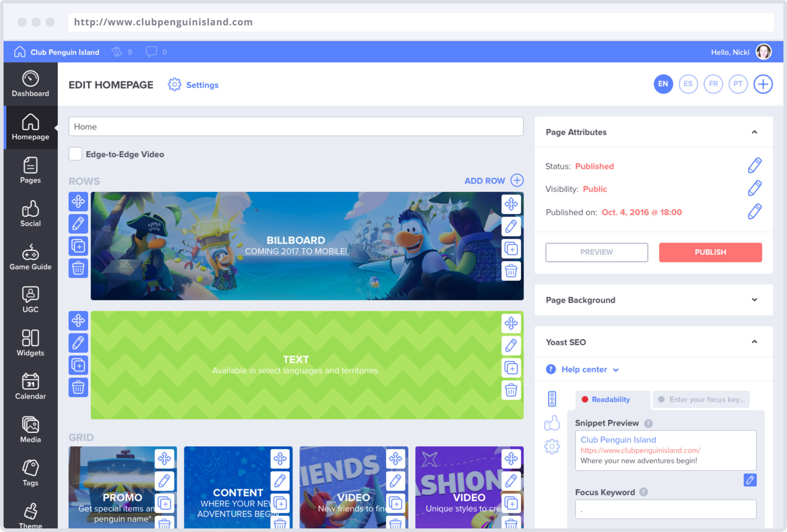This screenshot has height=532, width=787.
Task: Add a new language with plus button
Action: pos(763,84)
